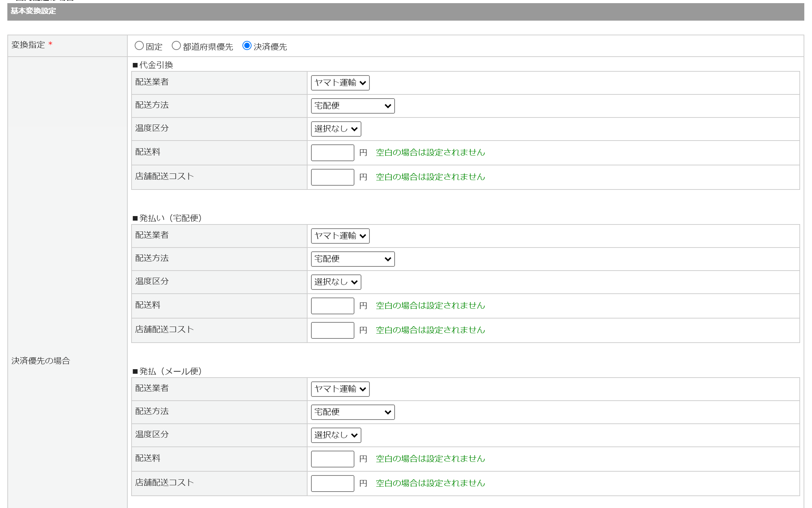Select the 固定 radio button

pos(139,46)
